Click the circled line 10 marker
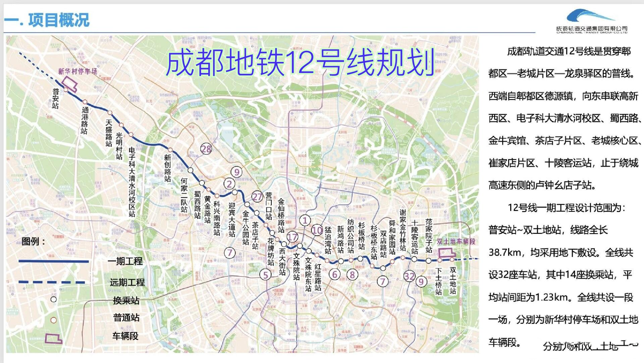Screen dimensions: 644x363 (317, 230)
